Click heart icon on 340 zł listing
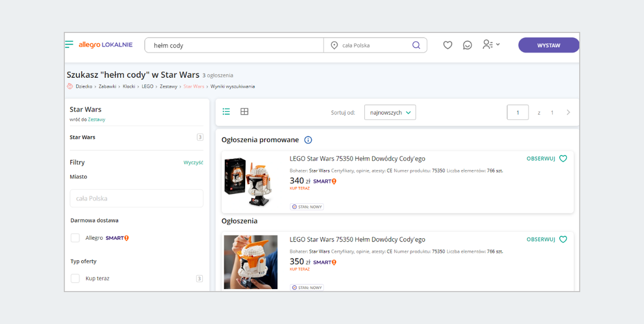The height and width of the screenshot is (324, 644). (x=563, y=159)
